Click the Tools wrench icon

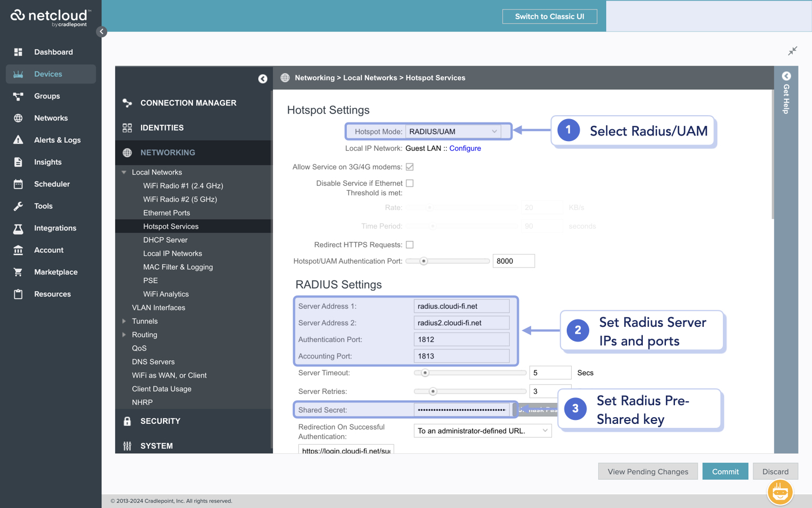(18, 206)
